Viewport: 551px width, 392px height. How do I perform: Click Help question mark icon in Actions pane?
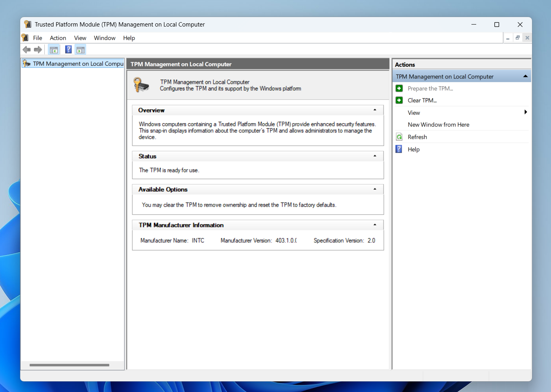tap(399, 149)
